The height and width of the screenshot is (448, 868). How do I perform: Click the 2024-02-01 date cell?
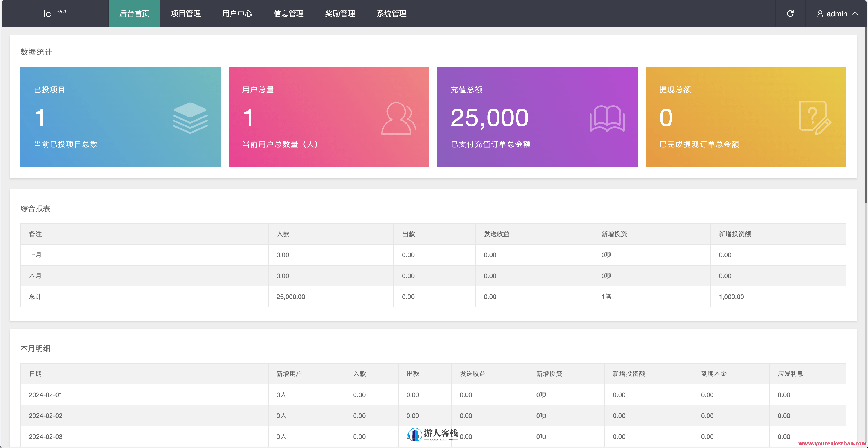tap(46, 395)
